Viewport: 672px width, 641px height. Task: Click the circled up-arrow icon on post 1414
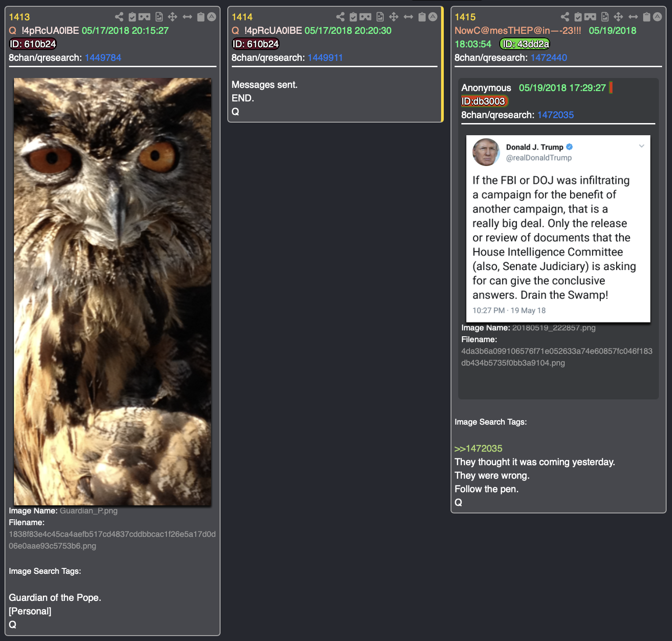(x=433, y=17)
